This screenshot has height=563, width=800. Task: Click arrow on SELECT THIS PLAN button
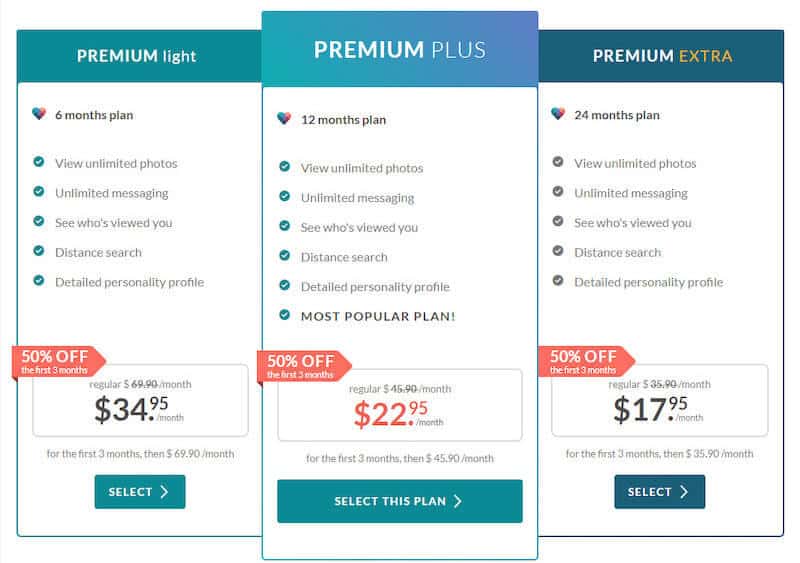click(458, 501)
